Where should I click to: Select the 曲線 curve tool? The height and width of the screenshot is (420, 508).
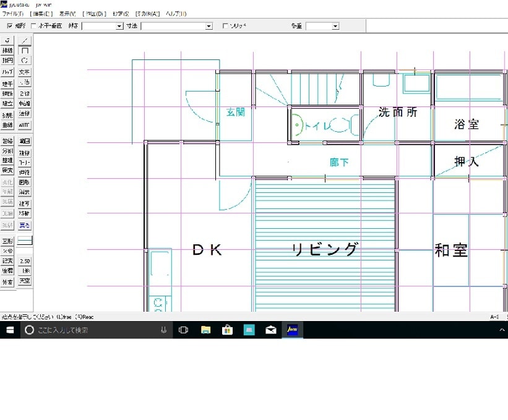click(x=7, y=125)
